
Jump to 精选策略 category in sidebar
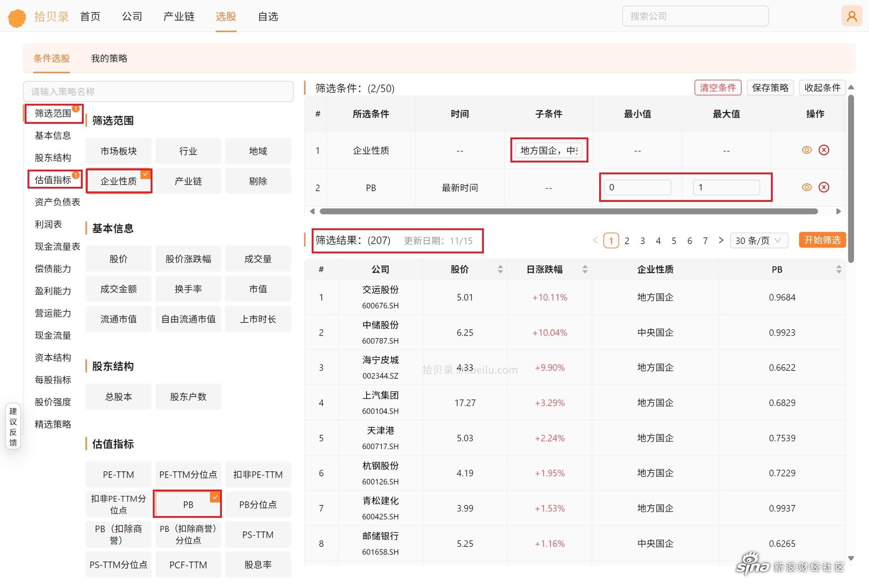tap(53, 424)
